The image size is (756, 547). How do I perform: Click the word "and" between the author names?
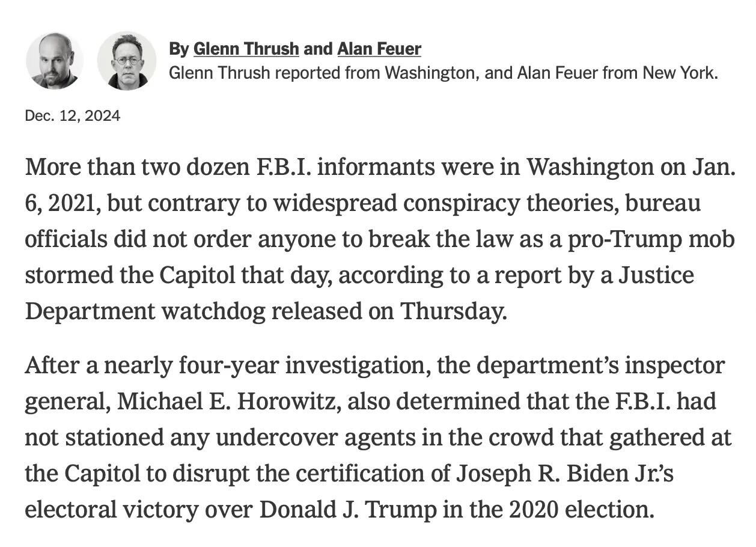click(318, 49)
